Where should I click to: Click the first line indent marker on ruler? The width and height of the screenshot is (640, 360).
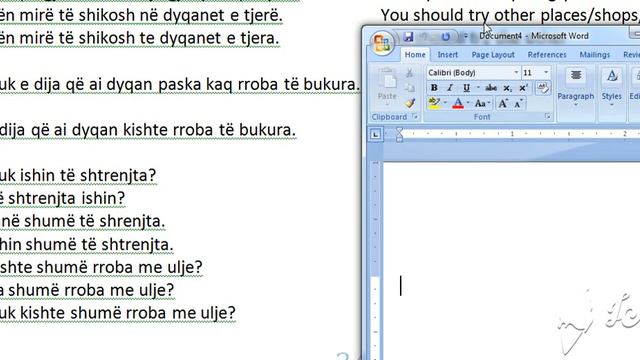point(399,131)
